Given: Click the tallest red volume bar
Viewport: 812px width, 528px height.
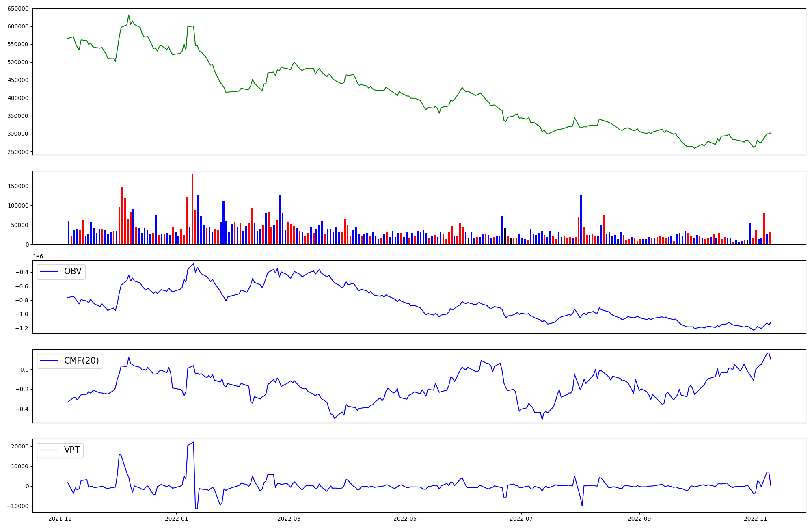Looking at the screenshot, I should pos(192,209).
